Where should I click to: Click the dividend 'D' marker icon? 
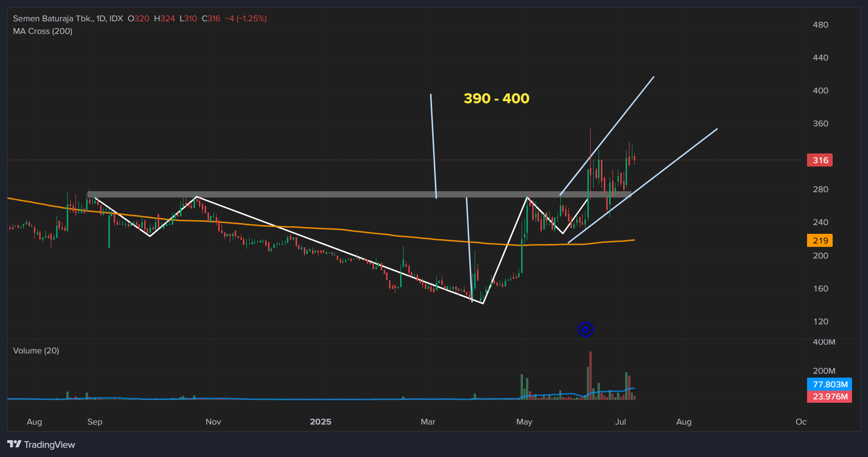coord(585,330)
